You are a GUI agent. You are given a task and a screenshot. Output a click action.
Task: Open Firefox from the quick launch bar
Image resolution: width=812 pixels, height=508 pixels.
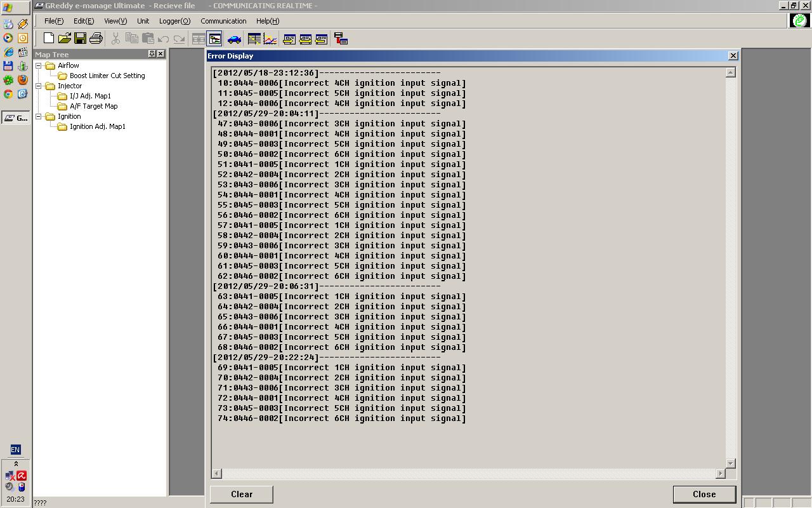[x=22, y=80]
